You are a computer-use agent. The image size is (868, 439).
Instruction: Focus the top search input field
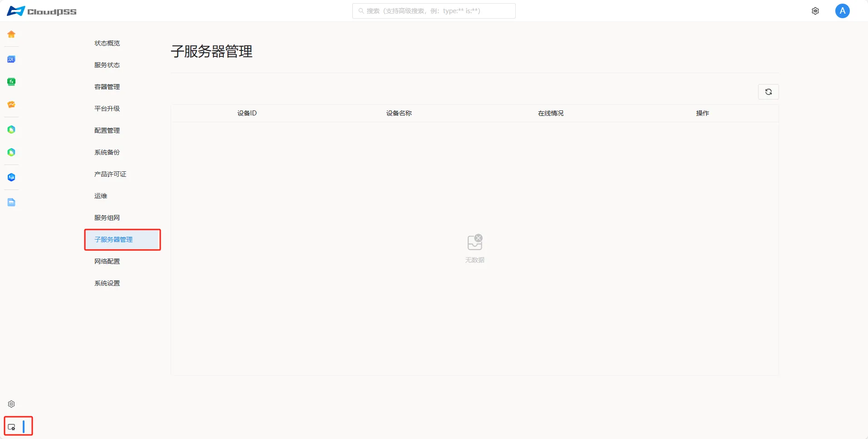click(x=434, y=11)
